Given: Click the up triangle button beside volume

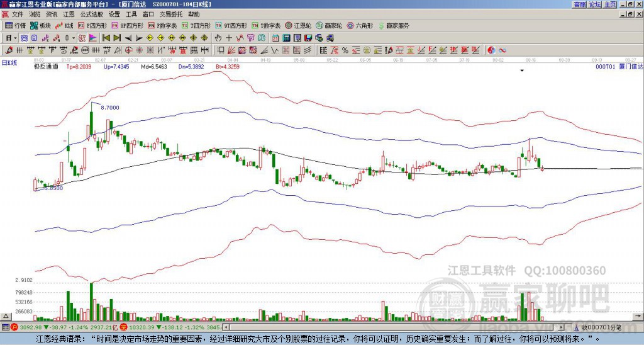Looking at the screenshot, I should coord(6,316).
